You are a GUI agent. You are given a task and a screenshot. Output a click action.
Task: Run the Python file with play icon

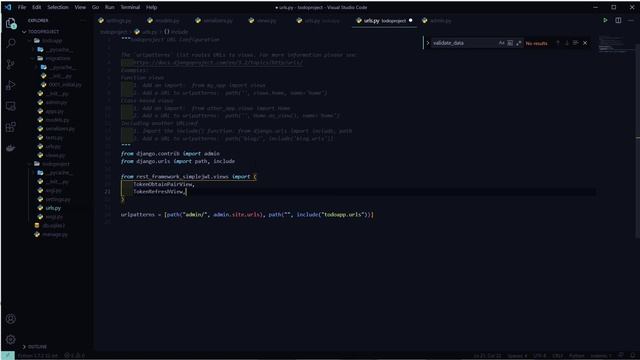point(605,20)
